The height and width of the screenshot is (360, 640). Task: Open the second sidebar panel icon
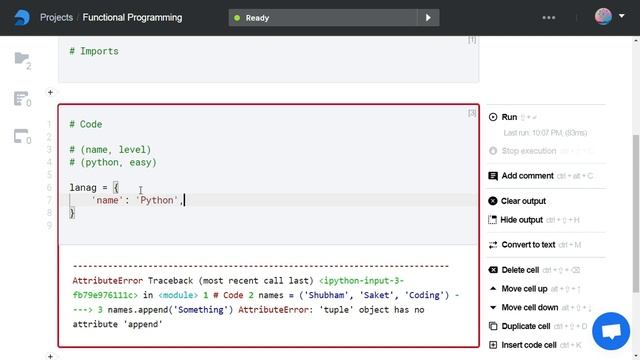point(22,99)
